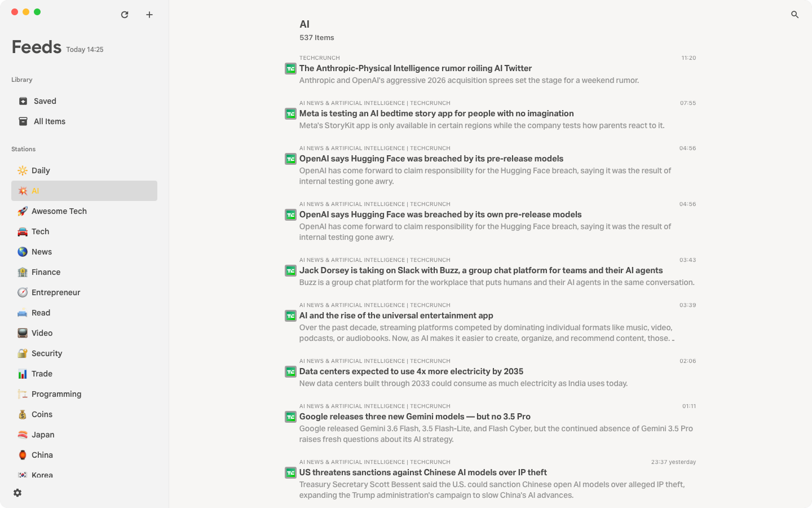The width and height of the screenshot is (812, 508).
Task: Open the China station
Action: coord(84,455)
